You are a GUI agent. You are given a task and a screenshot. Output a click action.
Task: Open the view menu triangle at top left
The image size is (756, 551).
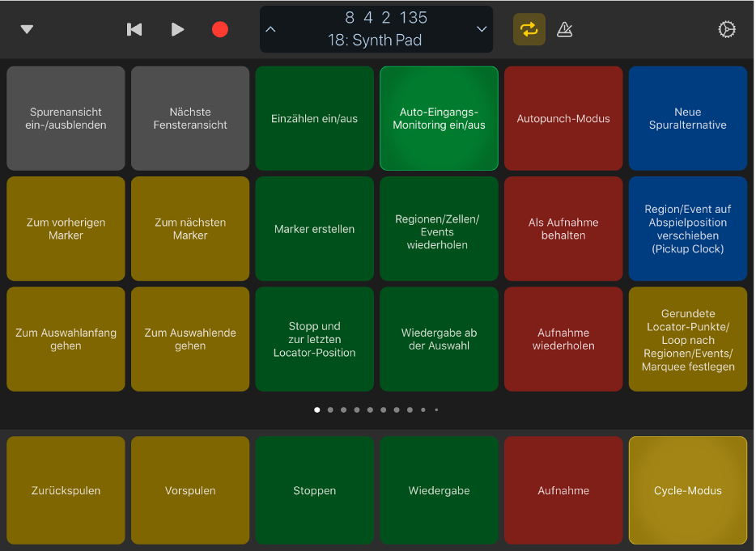point(27,29)
